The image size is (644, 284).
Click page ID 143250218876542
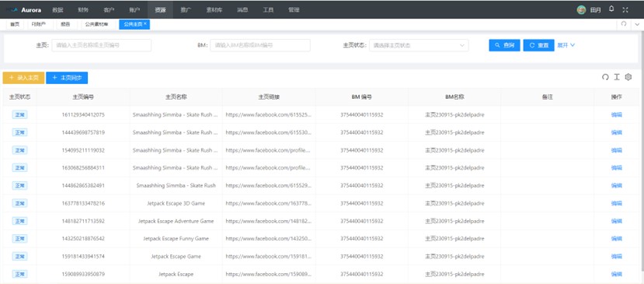coord(83,239)
